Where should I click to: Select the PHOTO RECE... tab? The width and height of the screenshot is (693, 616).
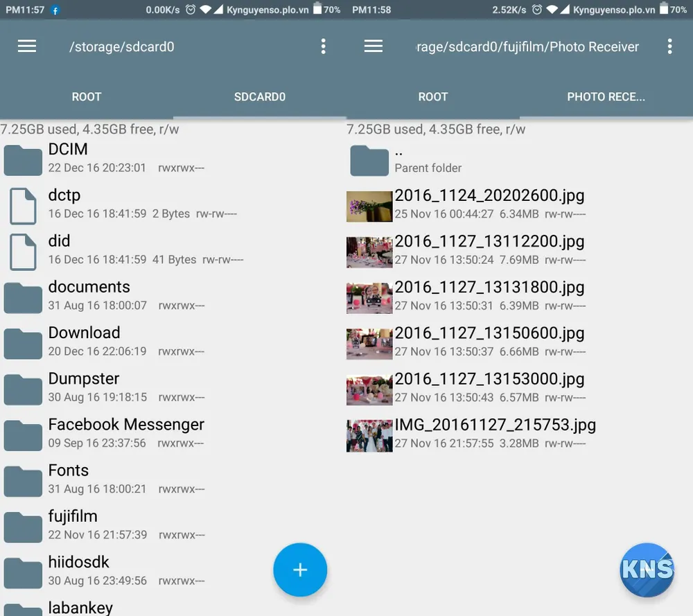606,97
